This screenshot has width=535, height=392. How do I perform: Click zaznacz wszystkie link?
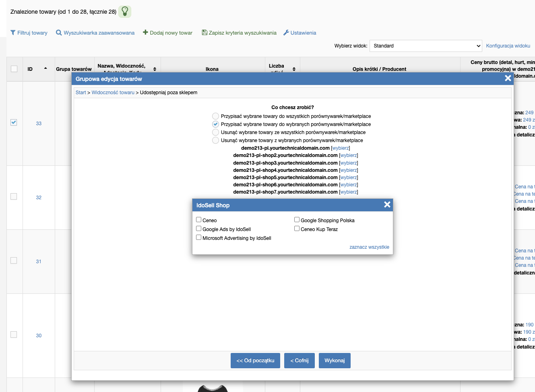(x=369, y=247)
